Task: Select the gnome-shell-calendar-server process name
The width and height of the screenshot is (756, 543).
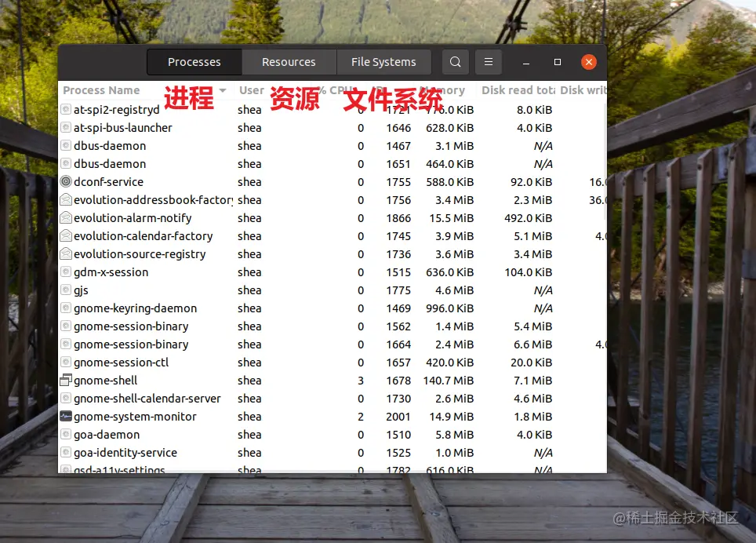Action: pyautogui.click(x=147, y=399)
